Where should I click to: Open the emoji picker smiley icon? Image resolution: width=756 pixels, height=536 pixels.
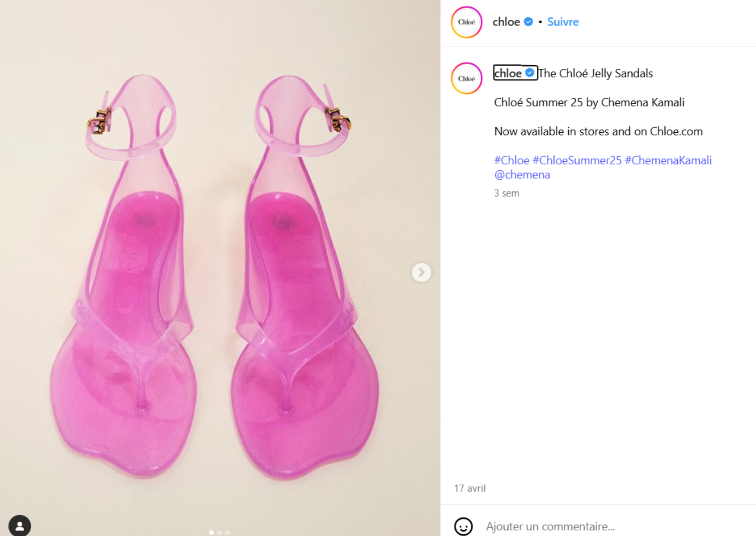[463, 526]
